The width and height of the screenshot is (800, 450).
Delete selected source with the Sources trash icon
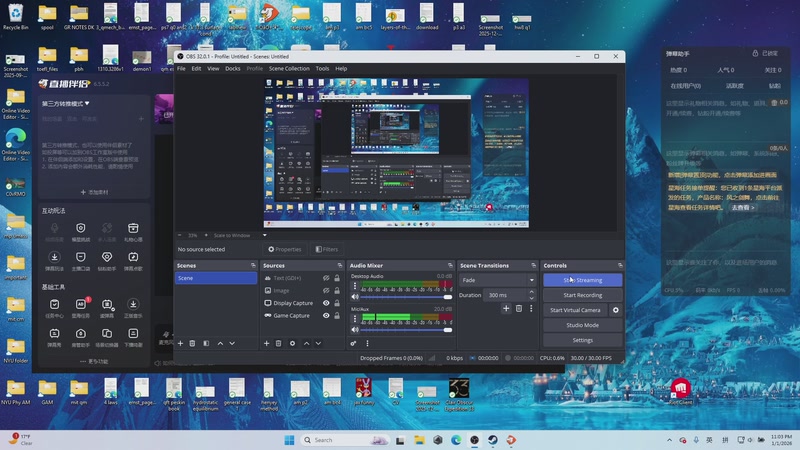(x=279, y=343)
